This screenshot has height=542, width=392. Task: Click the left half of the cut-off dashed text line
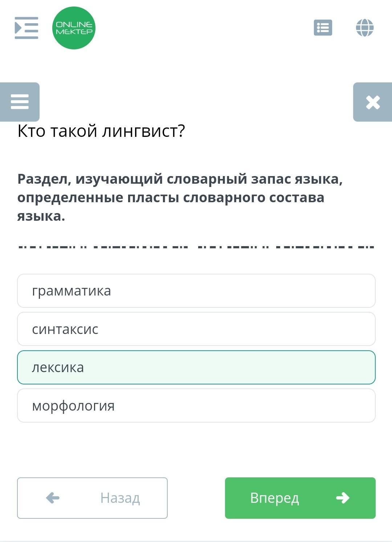103,247
